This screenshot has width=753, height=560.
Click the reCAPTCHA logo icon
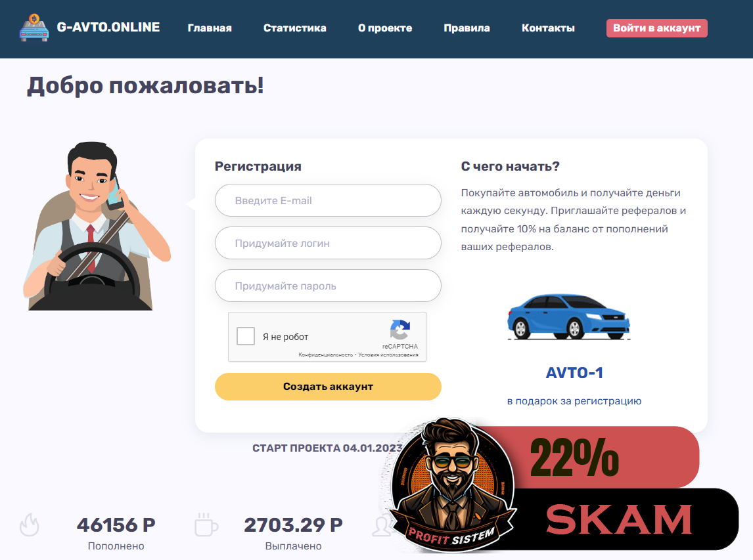(400, 329)
